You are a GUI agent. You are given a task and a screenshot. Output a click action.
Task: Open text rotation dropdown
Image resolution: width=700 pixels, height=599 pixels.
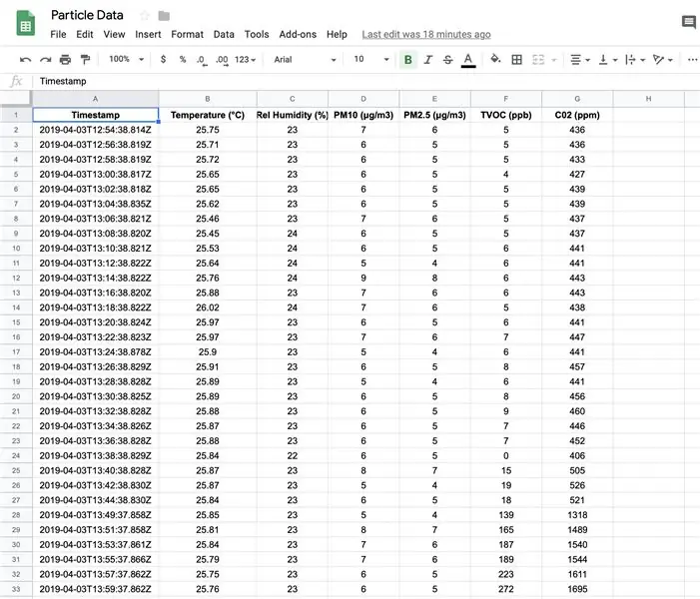tap(663, 59)
